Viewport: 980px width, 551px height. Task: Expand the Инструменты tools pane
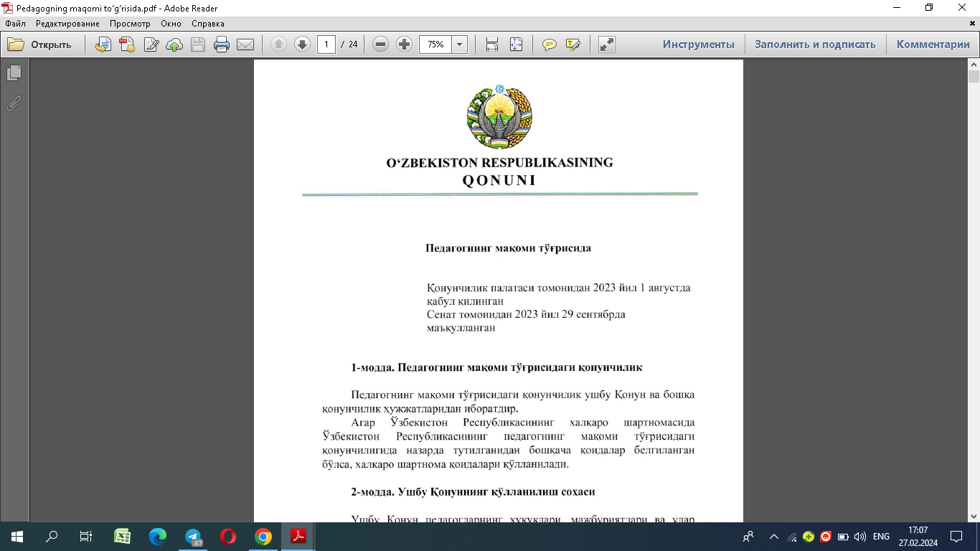pyautogui.click(x=698, y=44)
